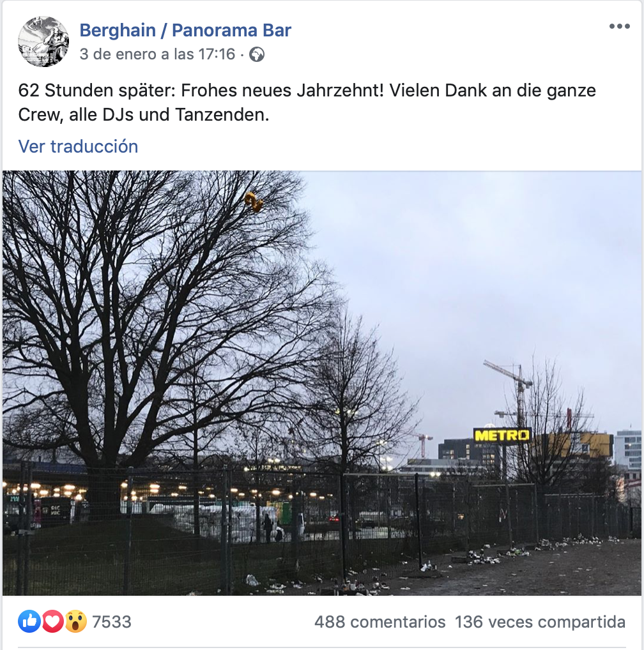644x650 pixels.
Task: Open the Berghain / Panorama Bar page link
Action: [185, 30]
